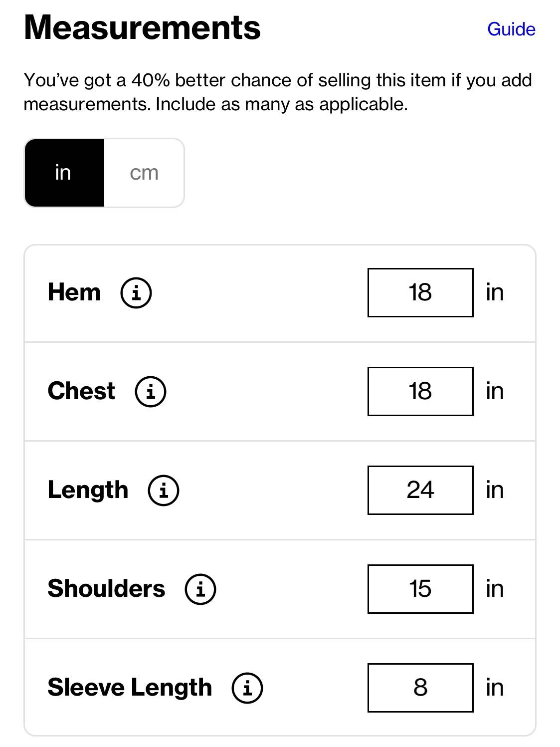Viewport: 560px width, 747px height.
Task: Click the unit label beside Hem field
Action: point(495,292)
